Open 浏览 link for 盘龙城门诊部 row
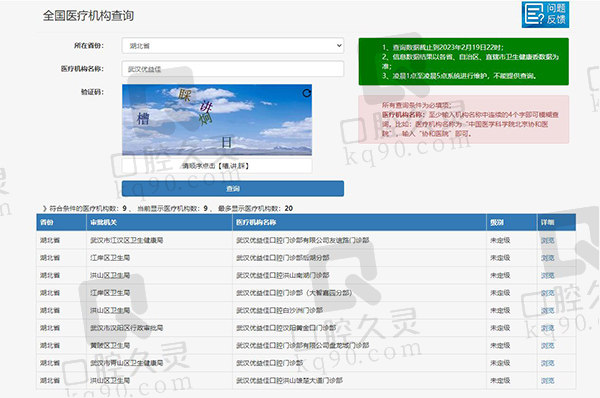 click(548, 346)
